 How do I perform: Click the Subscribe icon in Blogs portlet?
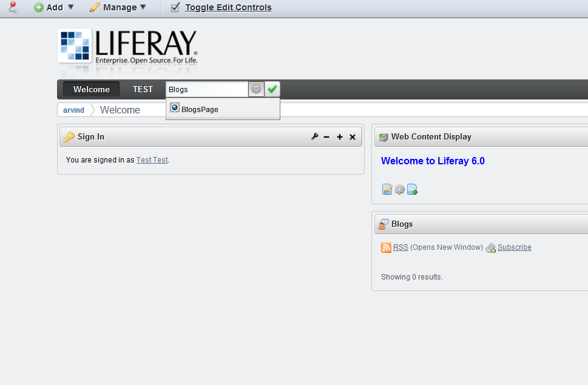[x=490, y=247]
